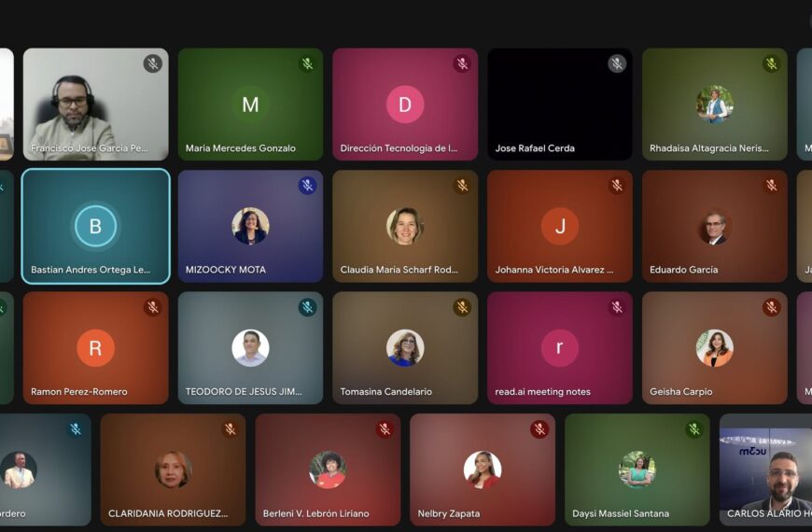Click muted mic icon on Claudia Maria Scharf tile
The height and width of the screenshot is (532, 812).
click(x=462, y=186)
